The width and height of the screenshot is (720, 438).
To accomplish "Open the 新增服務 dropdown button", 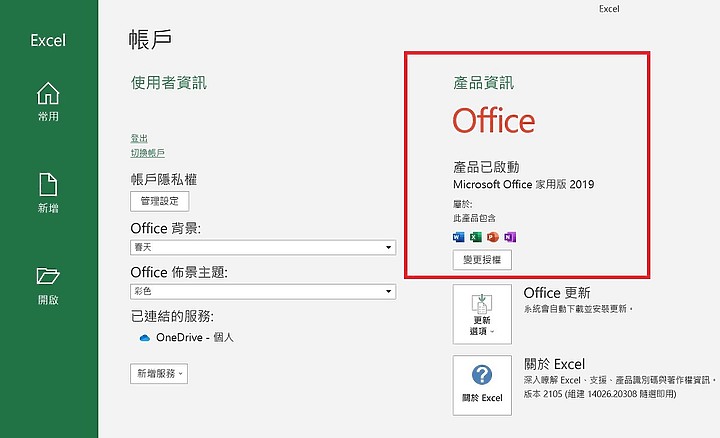I will [x=159, y=374].
